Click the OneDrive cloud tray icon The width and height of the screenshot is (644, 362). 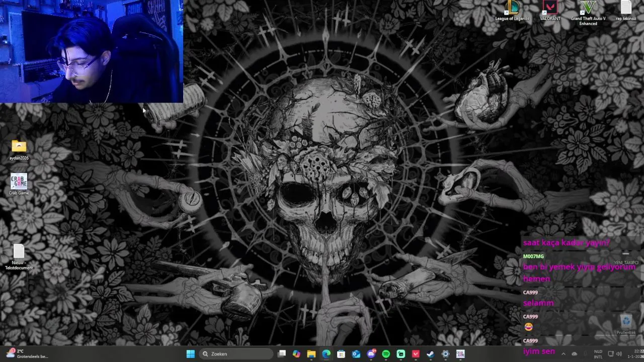coord(575,354)
